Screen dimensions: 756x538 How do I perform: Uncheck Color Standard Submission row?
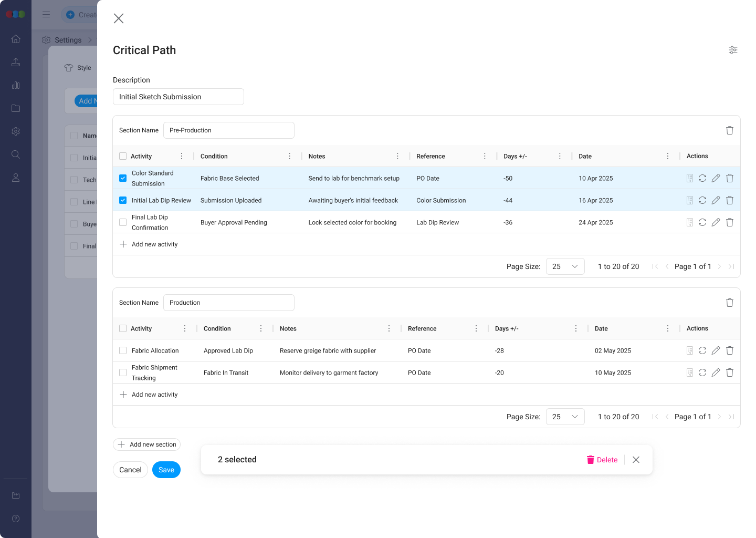click(122, 178)
